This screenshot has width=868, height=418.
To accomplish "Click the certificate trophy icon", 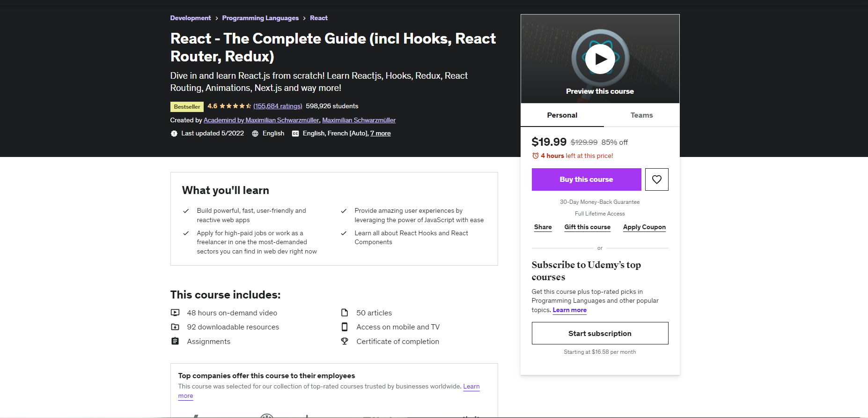I will [345, 342].
